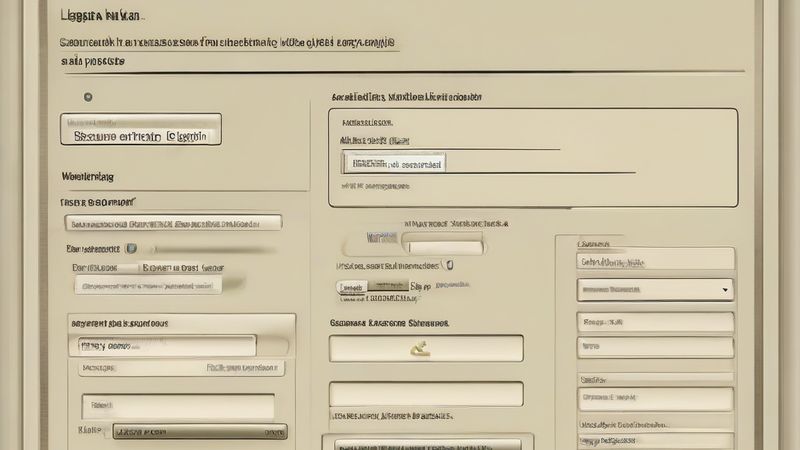This screenshot has height=450, width=800.
Task: Open the heading label above the top-right group box
Action: click(x=406, y=98)
